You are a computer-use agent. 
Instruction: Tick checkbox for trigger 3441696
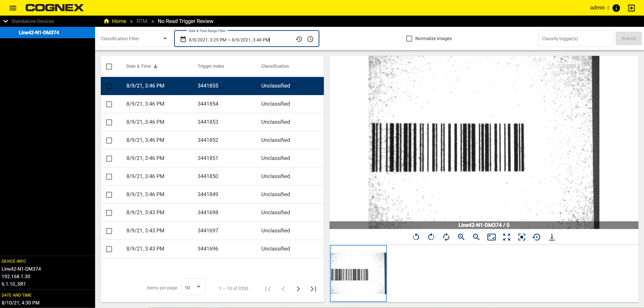[109, 249]
